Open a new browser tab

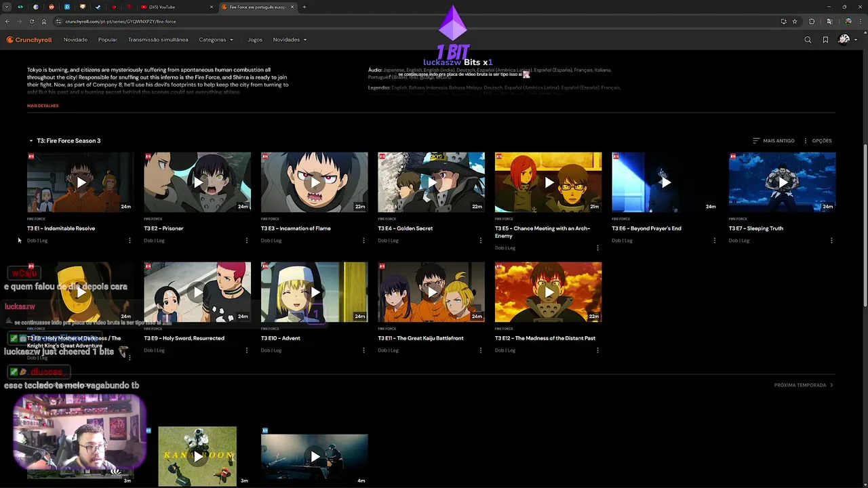pos(304,7)
